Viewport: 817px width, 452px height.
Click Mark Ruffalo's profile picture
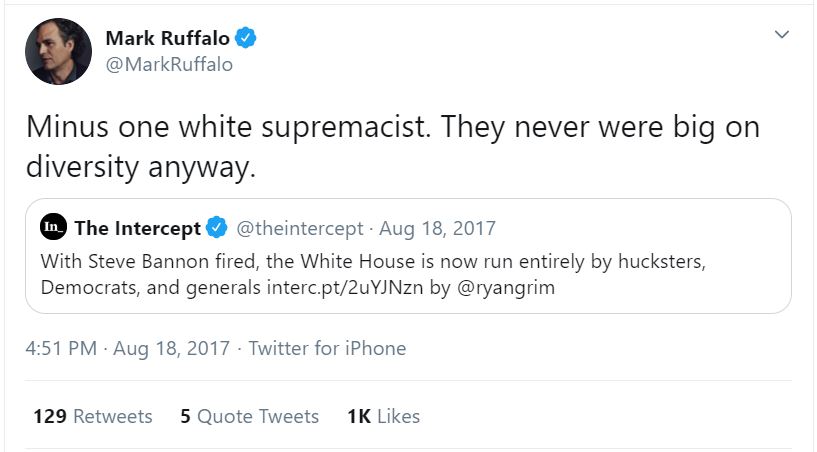pos(58,52)
